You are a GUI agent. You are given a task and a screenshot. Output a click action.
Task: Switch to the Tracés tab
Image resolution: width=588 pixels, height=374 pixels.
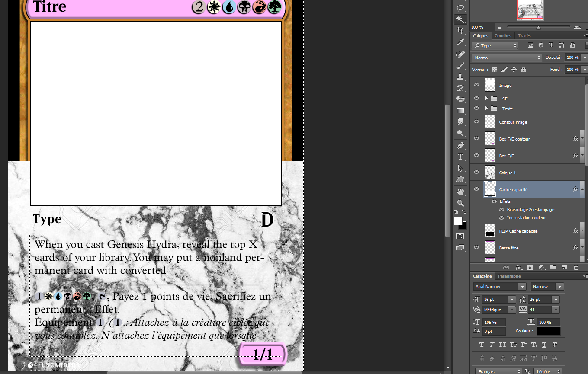pyautogui.click(x=524, y=36)
